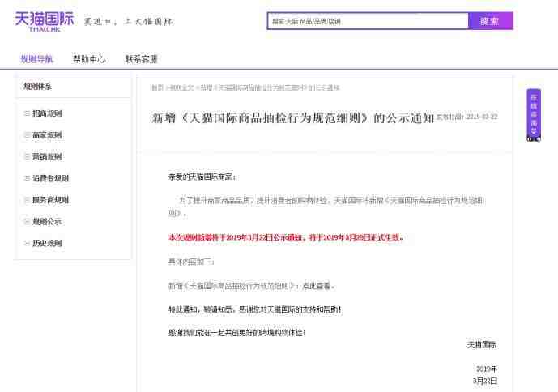Click the paragraph starting 为了提升商家商品品质
The width and height of the screenshot is (558, 392).
[x=326, y=207]
